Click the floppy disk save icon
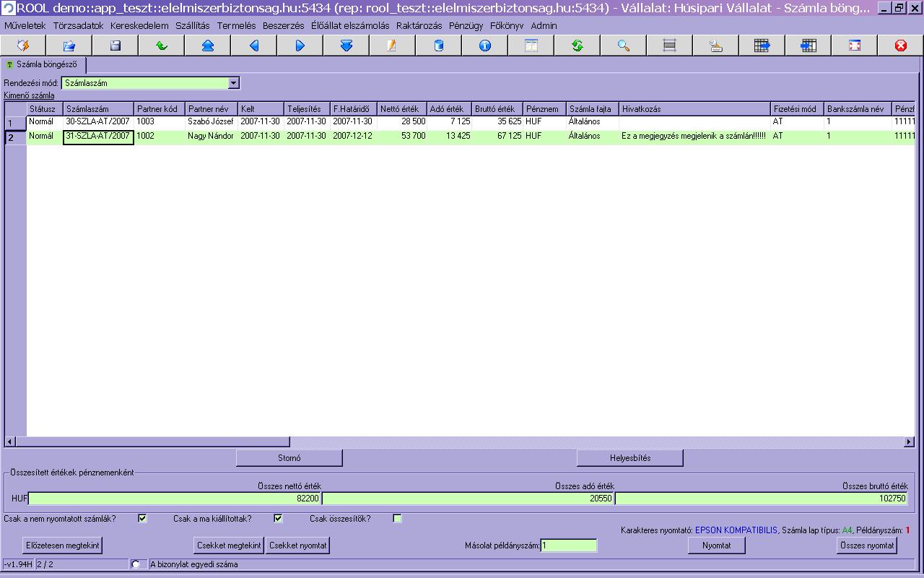Viewport: 924px width, 578px height. tap(115, 46)
